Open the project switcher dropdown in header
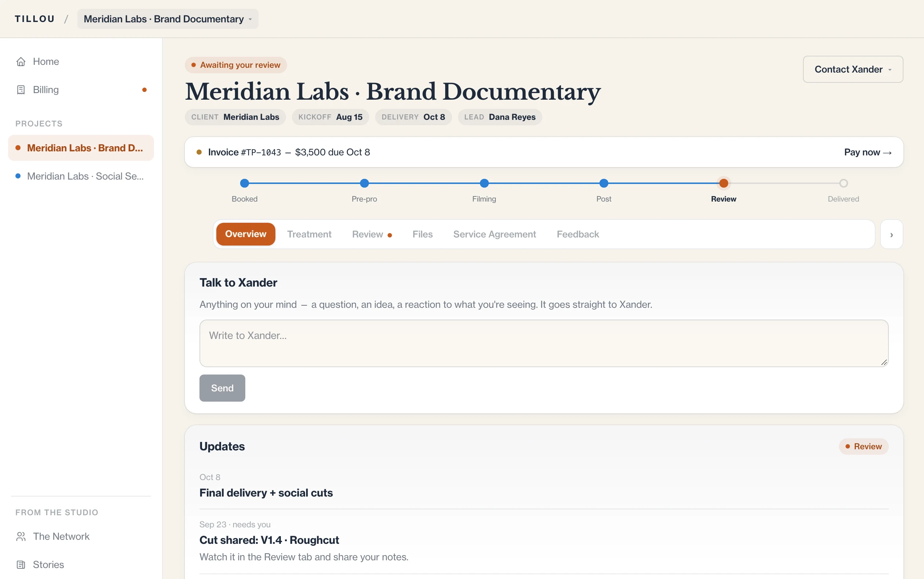The image size is (924, 579). click(168, 19)
